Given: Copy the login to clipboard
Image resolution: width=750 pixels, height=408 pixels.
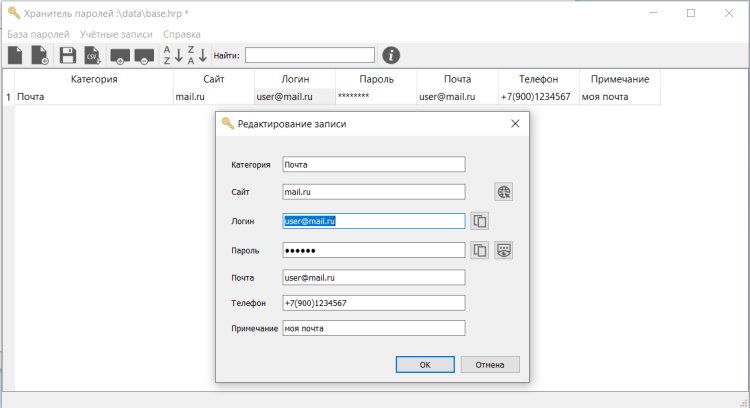Looking at the screenshot, I should point(480,221).
